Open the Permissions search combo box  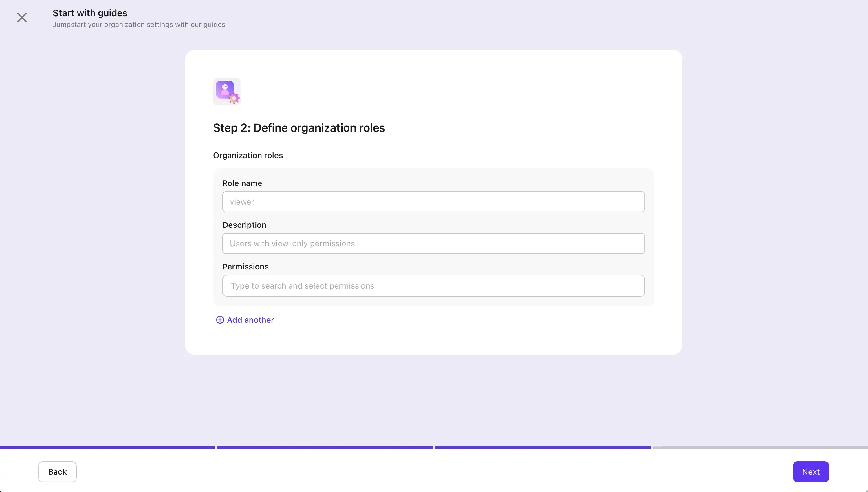click(433, 285)
